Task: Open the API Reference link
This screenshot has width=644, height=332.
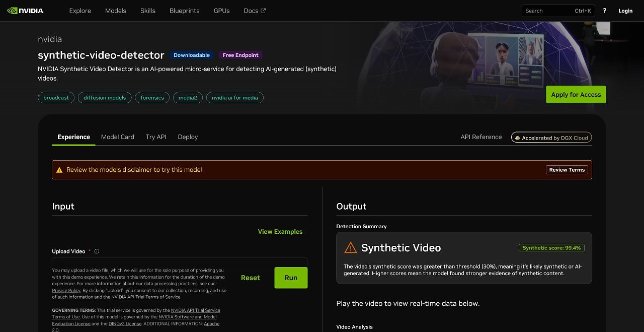Action: [x=481, y=137]
